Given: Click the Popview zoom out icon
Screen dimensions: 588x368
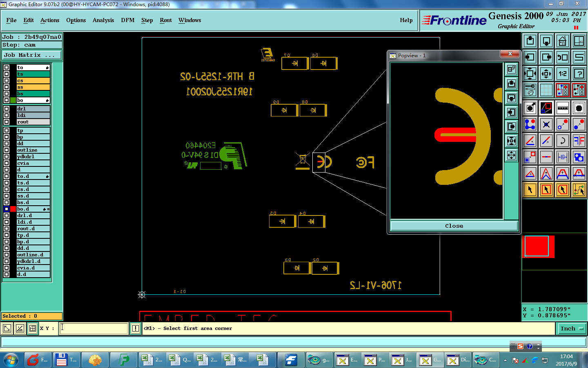Looking at the screenshot, I should 512,141.
